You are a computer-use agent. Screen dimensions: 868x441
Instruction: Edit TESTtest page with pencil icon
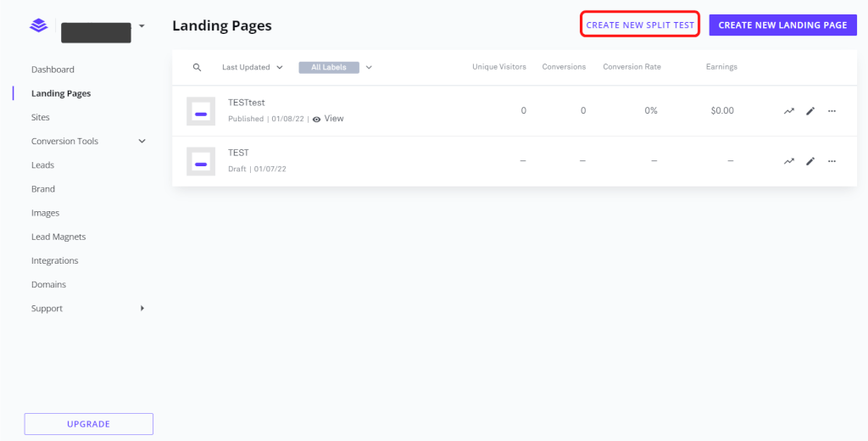[x=810, y=111]
